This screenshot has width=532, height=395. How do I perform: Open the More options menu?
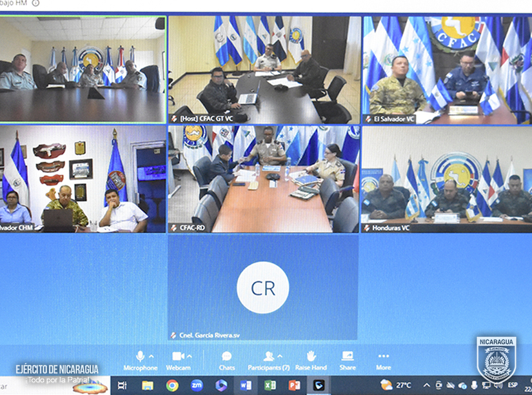click(384, 357)
